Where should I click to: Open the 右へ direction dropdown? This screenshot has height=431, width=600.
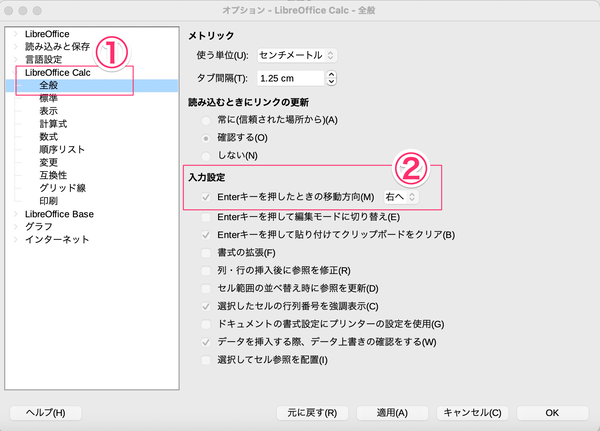pos(401,197)
